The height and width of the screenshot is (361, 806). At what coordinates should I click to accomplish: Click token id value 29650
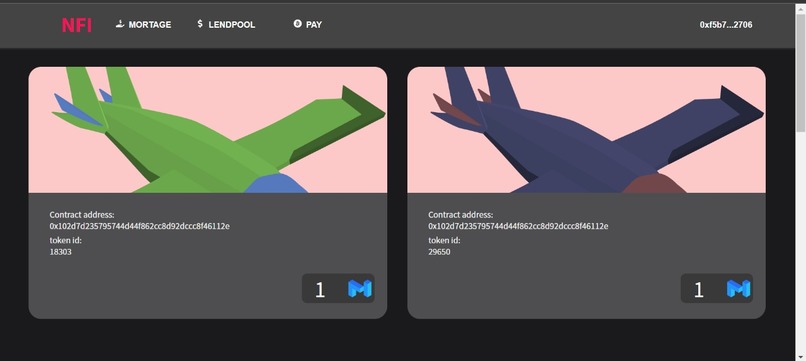(x=439, y=252)
